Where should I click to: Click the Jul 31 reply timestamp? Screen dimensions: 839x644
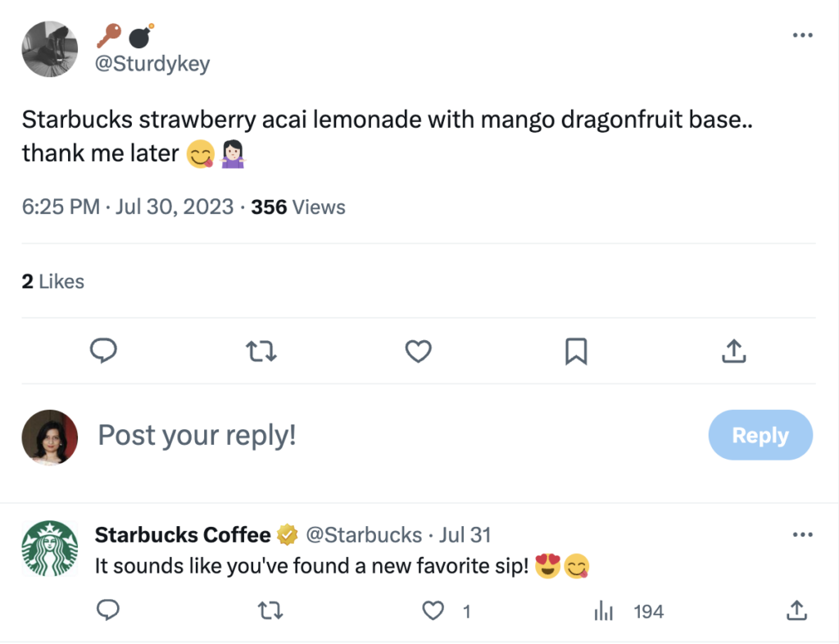pos(465,536)
